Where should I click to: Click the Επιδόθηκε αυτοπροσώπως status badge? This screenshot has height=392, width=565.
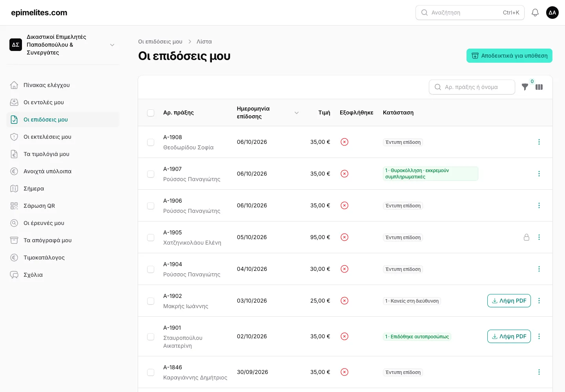click(x=417, y=337)
